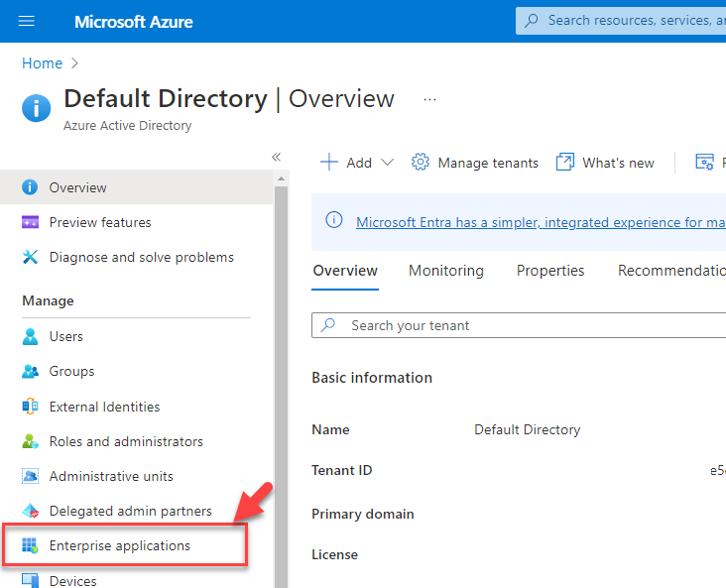The height and width of the screenshot is (588, 726).
Task: Click the plus icon next to Add
Action: 328,162
